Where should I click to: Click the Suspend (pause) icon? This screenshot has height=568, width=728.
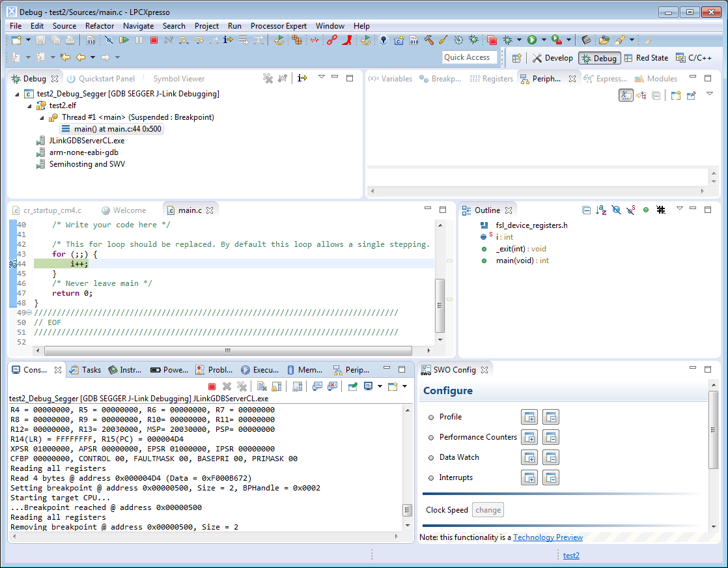[x=139, y=40]
